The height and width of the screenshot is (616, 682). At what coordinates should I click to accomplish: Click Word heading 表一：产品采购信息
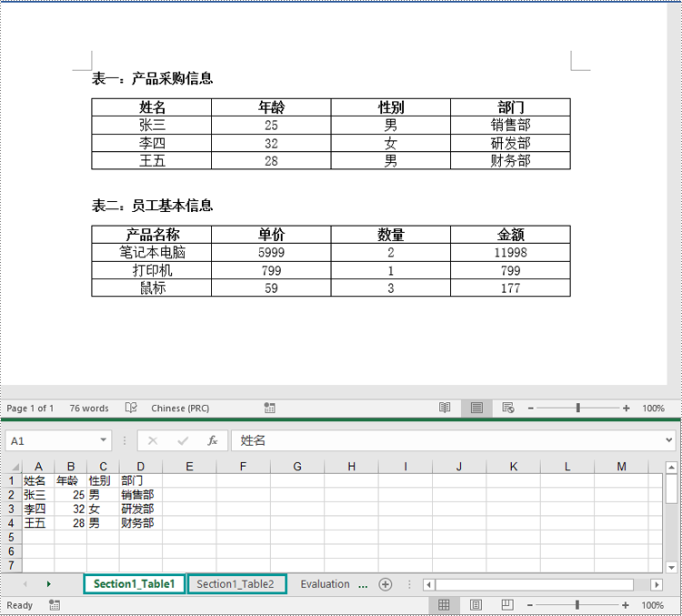[152, 78]
